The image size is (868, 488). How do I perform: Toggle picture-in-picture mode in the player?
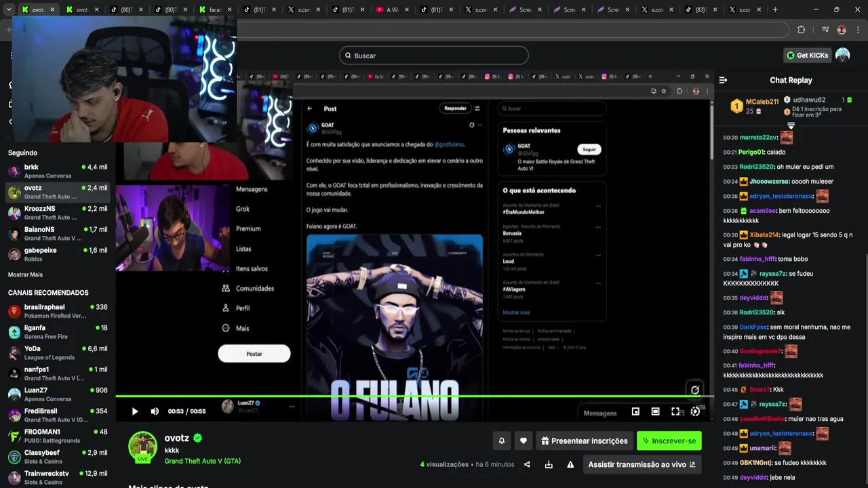point(635,411)
